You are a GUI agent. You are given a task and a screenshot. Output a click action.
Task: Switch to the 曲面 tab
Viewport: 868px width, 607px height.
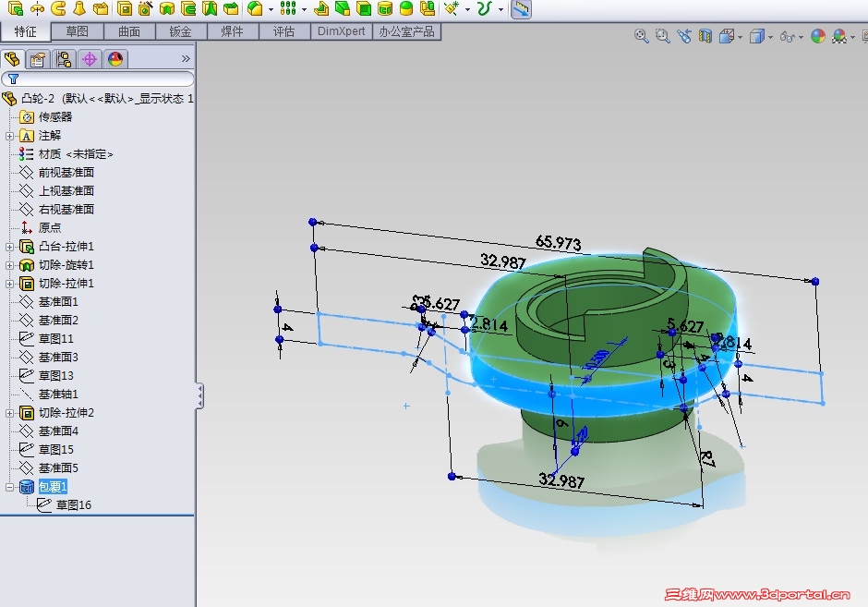[129, 31]
